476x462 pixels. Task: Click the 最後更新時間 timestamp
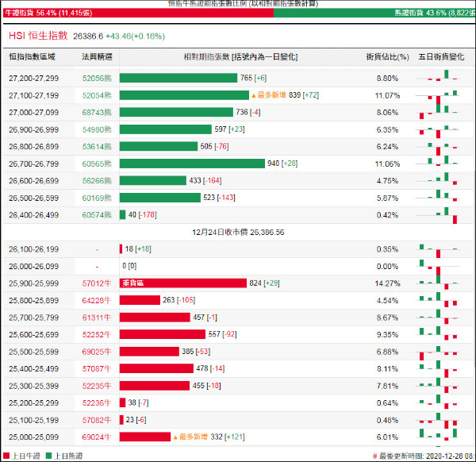(424, 456)
